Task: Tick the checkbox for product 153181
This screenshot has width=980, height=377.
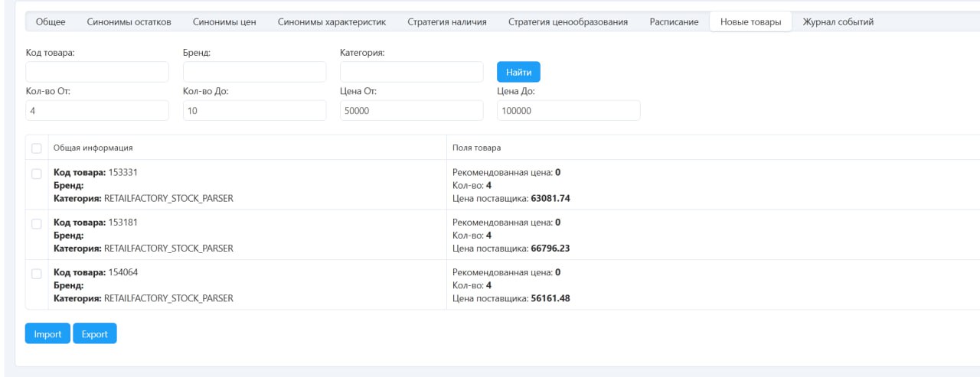Action: point(37,223)
